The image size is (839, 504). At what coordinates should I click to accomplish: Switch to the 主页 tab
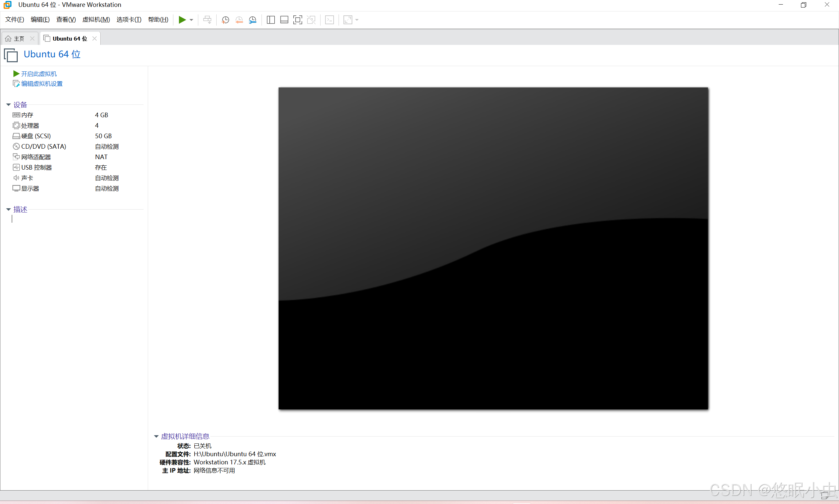pos(19,39)
